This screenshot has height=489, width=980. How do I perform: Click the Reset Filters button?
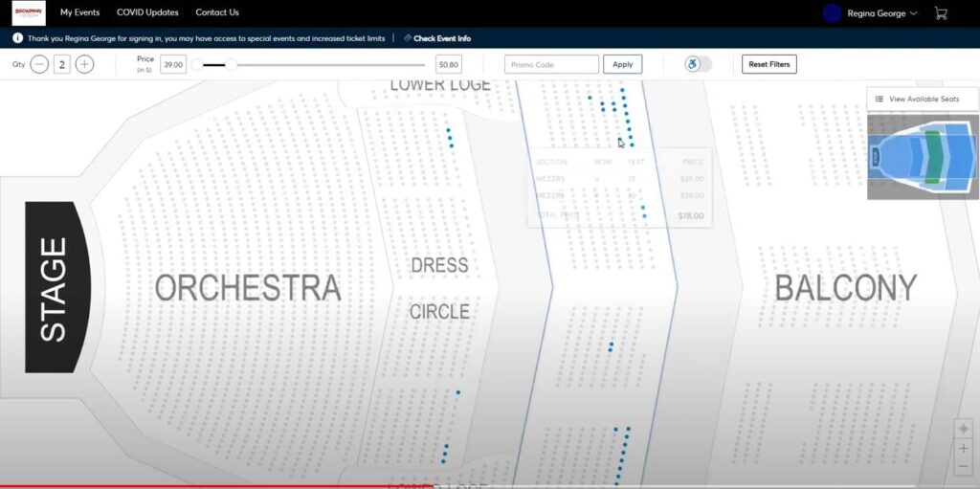(x=768, y=64)
